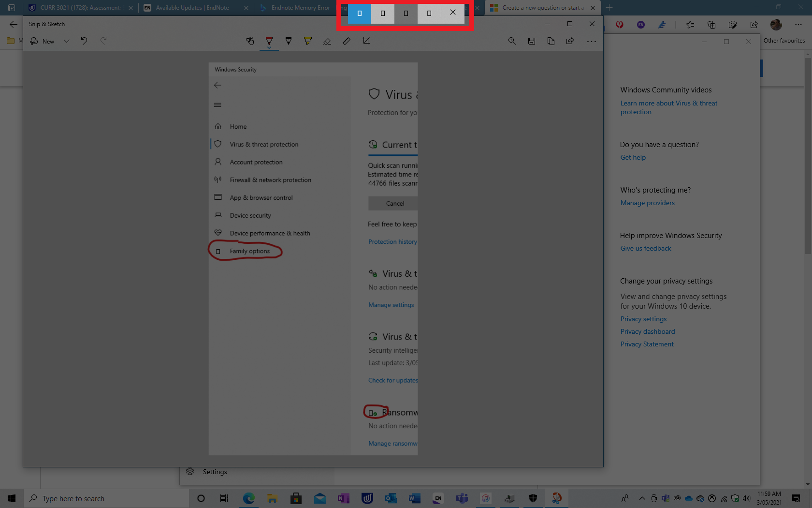Image resolution: width=812 pixels, height=508 pixels.
Task: Share the snip from Snip & Sketch
Action: coord(570,41)
